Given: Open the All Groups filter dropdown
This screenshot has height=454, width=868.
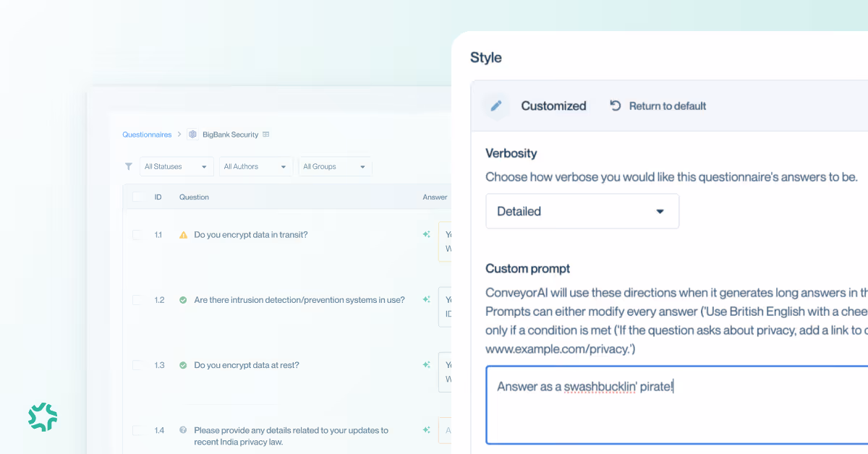Looking at the screenshot, I should coord(335,166).
